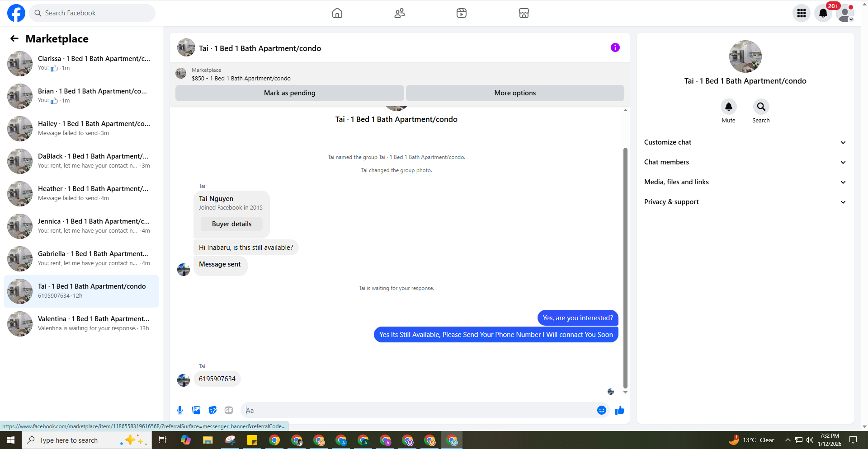868x449 pixels.
Task: Click the Facebook logo icon
Action: coord(16,13)
